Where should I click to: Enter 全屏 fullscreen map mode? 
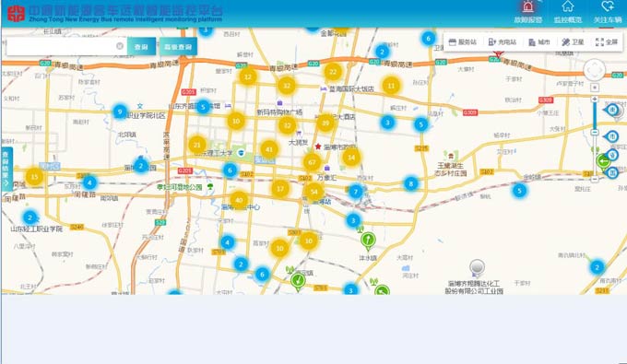[607, 42]
